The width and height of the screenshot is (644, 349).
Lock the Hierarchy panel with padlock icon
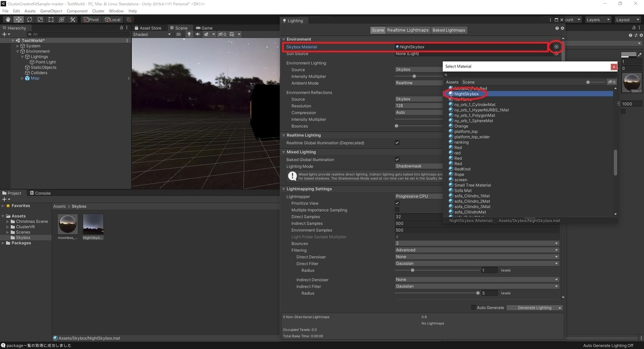coord(122,28)
